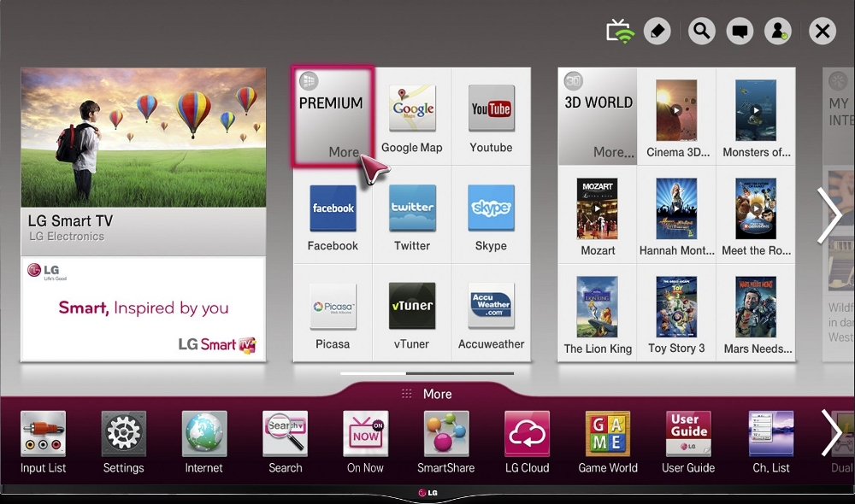
Task: Go to next card with right arrow
Action: pyautogui.click(x=828, y=215)
